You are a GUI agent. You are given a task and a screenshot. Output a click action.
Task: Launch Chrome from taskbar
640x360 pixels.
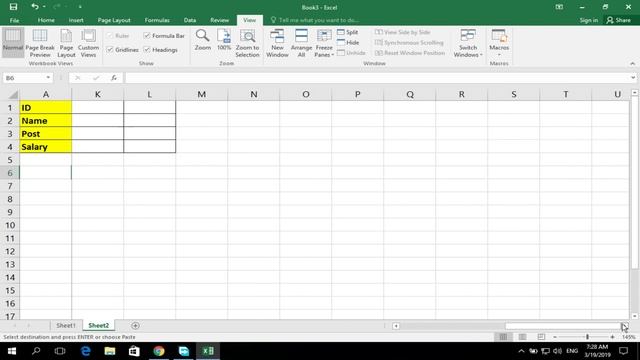tap(159, 351)
